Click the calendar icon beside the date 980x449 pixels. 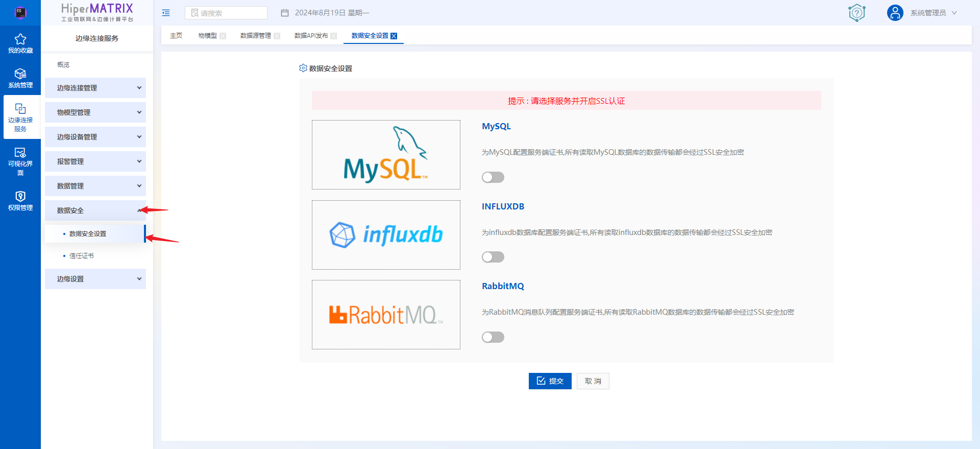tap(285, 13)
